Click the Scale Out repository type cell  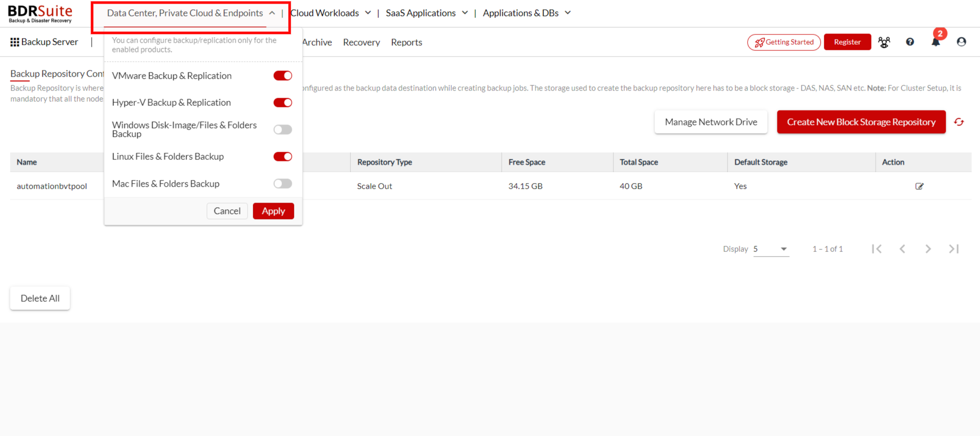[x=375, y=186]
